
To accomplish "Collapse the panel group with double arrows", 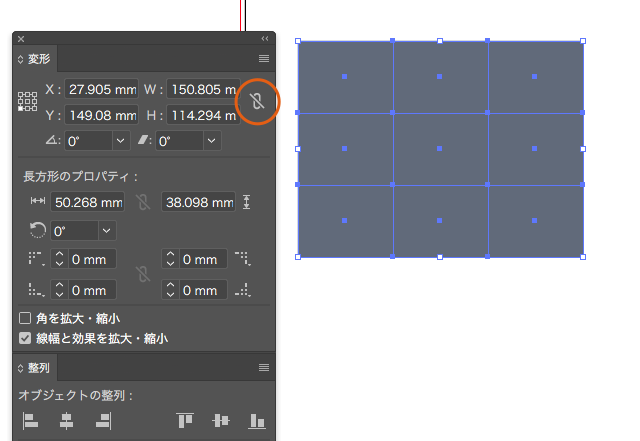I will click(265, 38).
